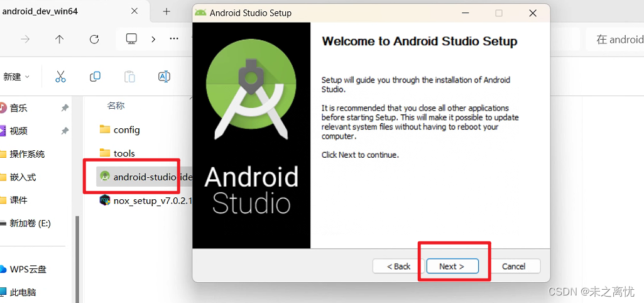Close the android_dev_win64 Explorer tab
The image size is (644, 303).
(x=134, y=11)
